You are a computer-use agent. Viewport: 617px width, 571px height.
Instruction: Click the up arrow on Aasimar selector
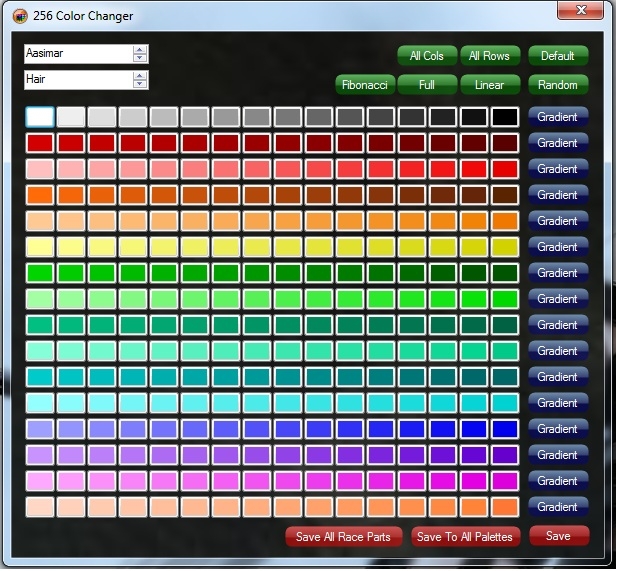(140, 50)
